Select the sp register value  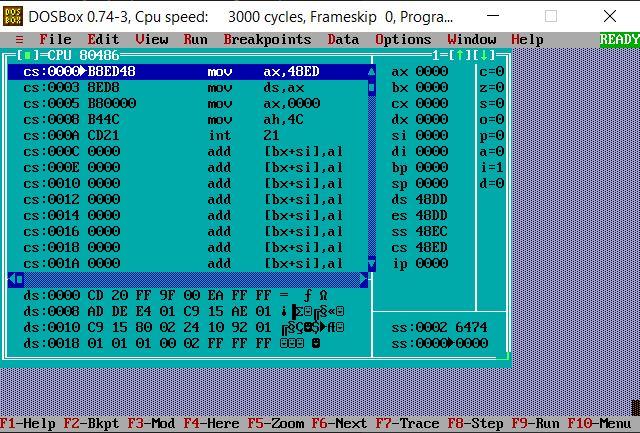click(x=432, y=184)
